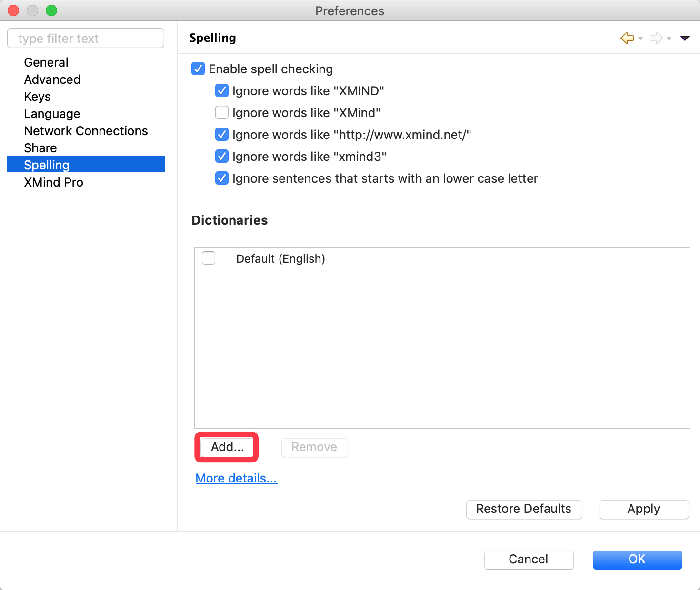Toggle Enable spell checking checkbox
Image resolution: width=700 pixels, height=590 pixels.
198,69
